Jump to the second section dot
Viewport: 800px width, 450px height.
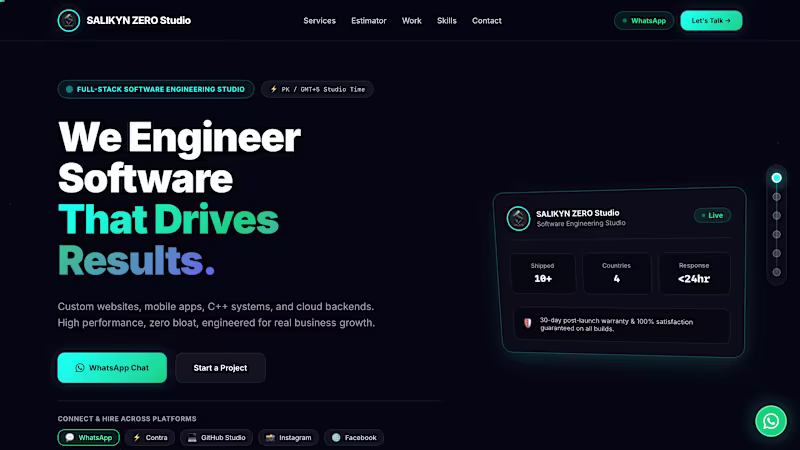click(777, 196)
